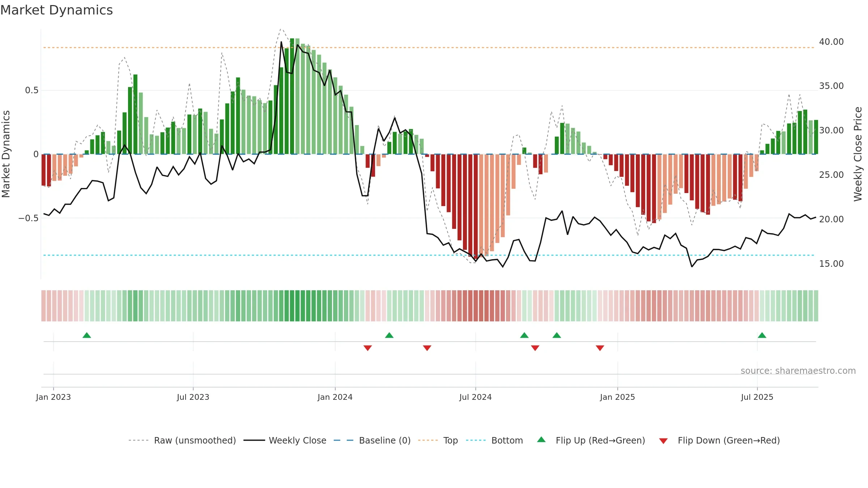Select the flip-up marker after July 2025
Viewport: 868px width, 488px height.
pyautogui.click(x=762, y=335)
